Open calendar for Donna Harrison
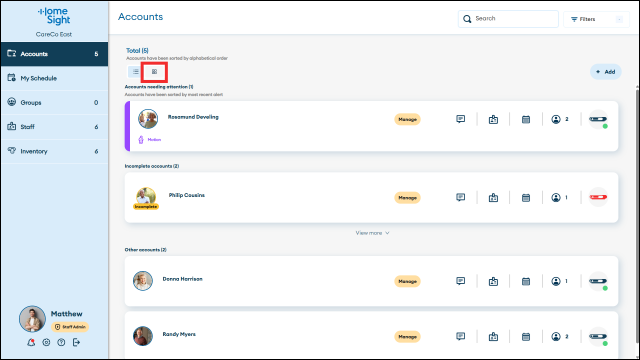This screenshot has height=360, width=640. 526,281
